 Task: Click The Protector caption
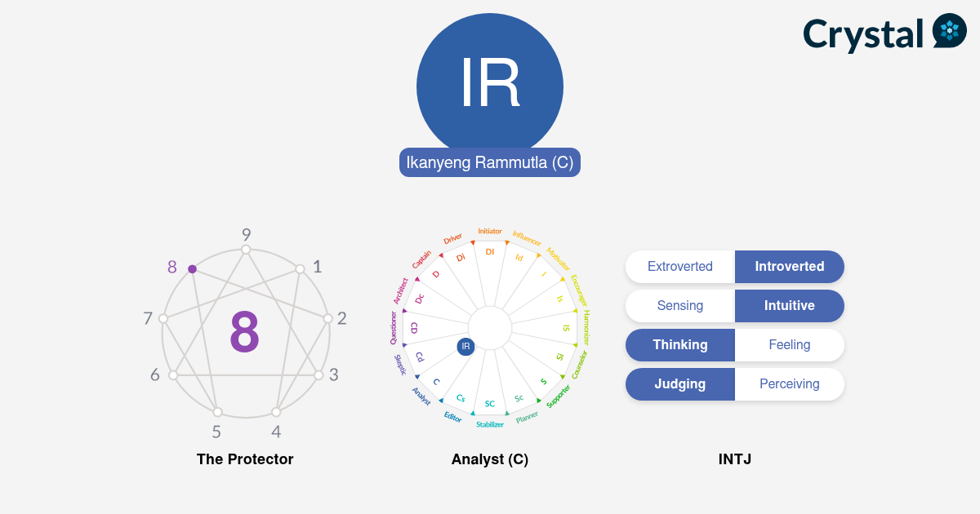click(245, 459)
